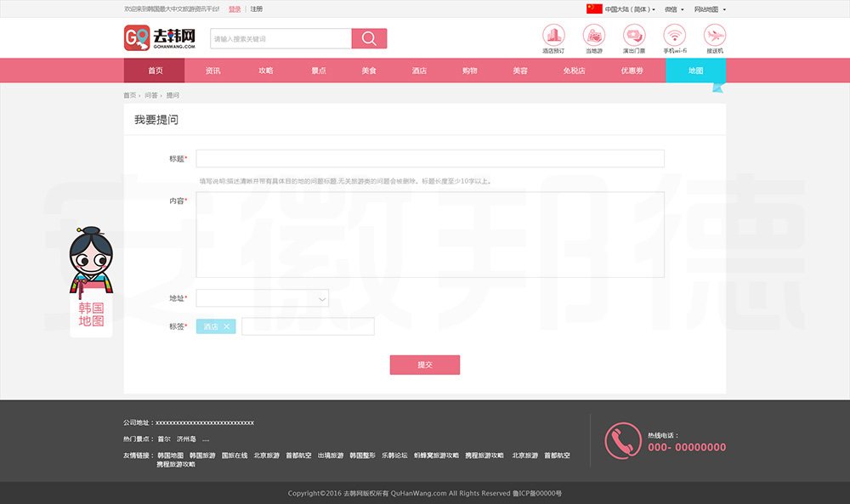Go to the 攻略 navigation tab
This screenshot has height=504, width=850.
266,71
